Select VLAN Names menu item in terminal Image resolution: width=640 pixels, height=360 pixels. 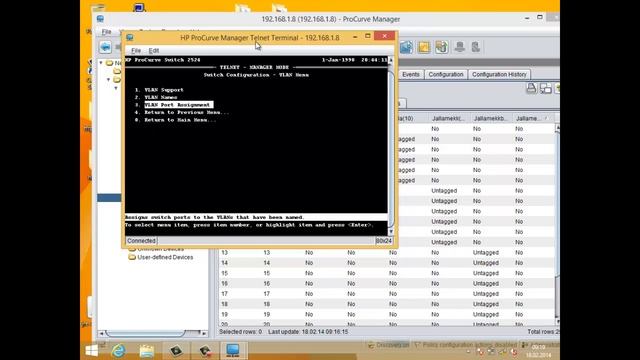[x=160, y=97]
